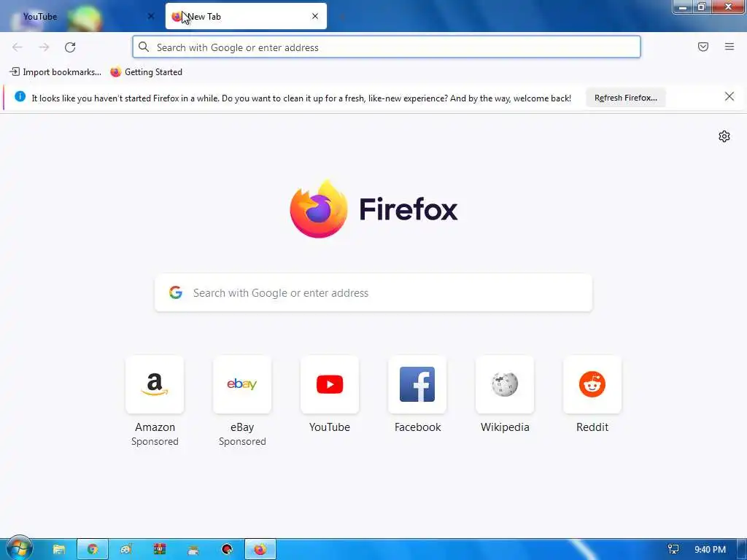Open the WinRAR taskbar icon
This screenshot has height=560, width=747.
point(160,549)
